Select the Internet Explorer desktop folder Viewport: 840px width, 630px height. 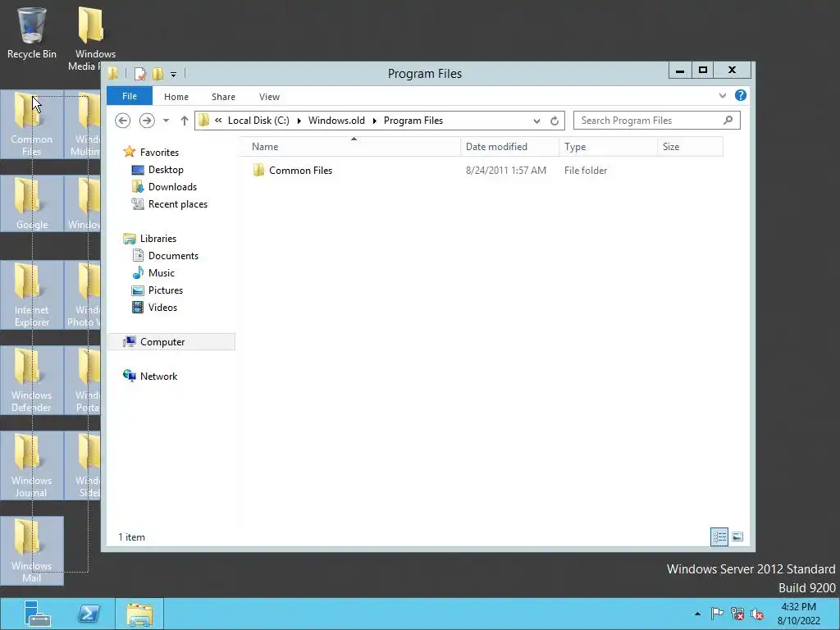coord(32,294)
